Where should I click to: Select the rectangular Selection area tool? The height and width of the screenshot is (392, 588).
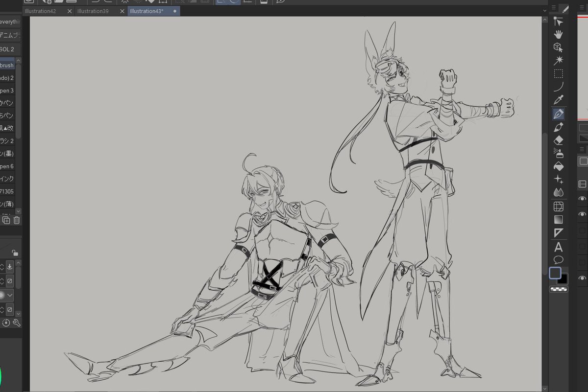(x=558, y=74)
